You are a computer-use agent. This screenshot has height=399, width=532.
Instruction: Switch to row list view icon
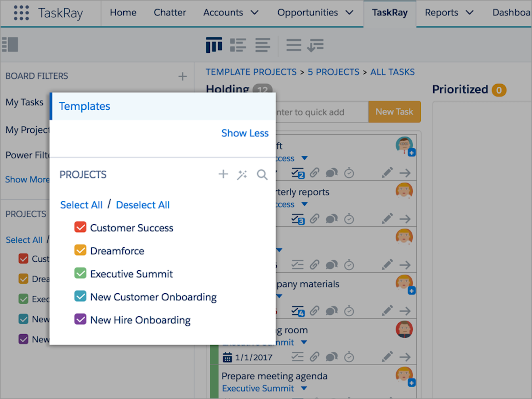263,45
